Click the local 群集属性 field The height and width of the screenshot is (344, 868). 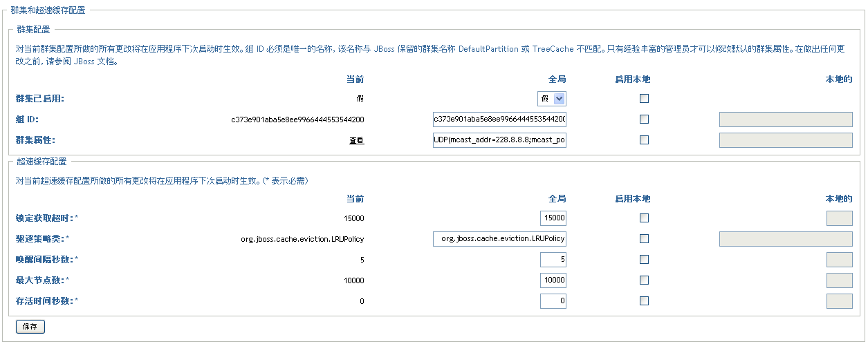tap(786, 140)
